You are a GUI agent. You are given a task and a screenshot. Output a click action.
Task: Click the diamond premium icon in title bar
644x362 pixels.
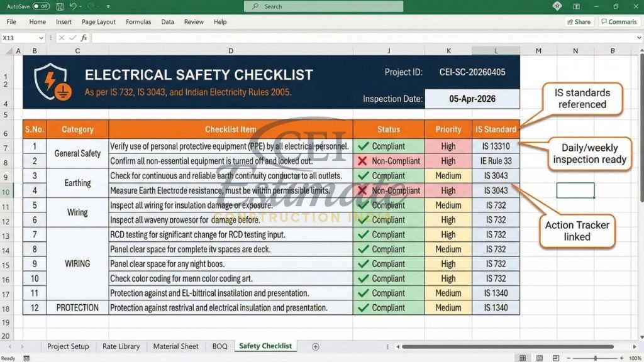(557, 6)
